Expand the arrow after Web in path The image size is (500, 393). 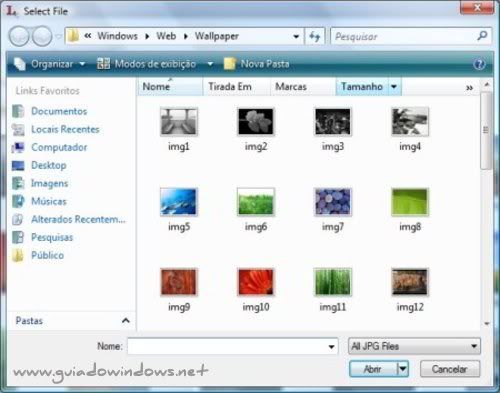point(186,36)
